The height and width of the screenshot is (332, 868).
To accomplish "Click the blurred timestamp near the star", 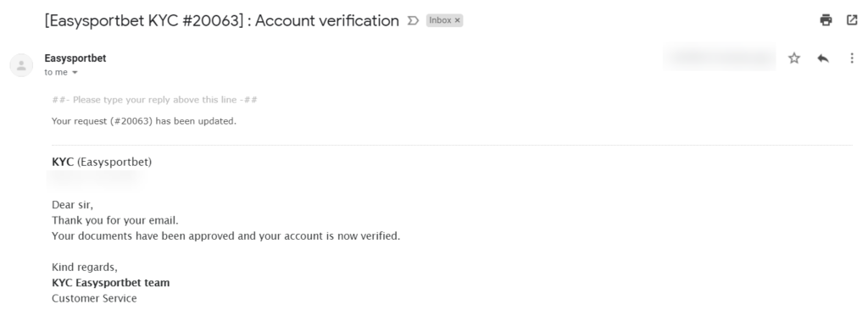I will click(x=719, y=57).
